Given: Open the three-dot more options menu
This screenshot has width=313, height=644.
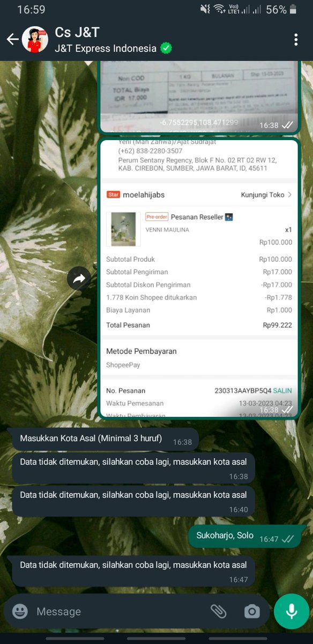Looking at the screenshot, I should (296, 40).
